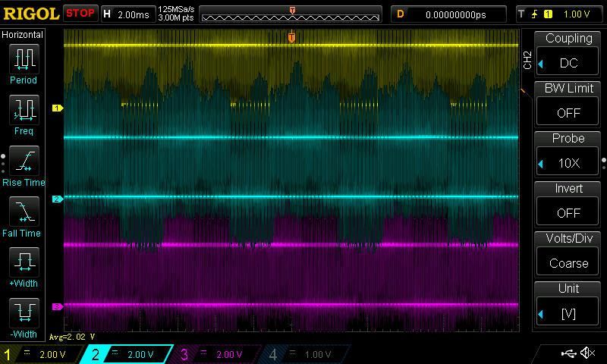This screenshot has height=364, width=607.
Task: Click the left measurement menu page dots
Action: click(3, 164)
